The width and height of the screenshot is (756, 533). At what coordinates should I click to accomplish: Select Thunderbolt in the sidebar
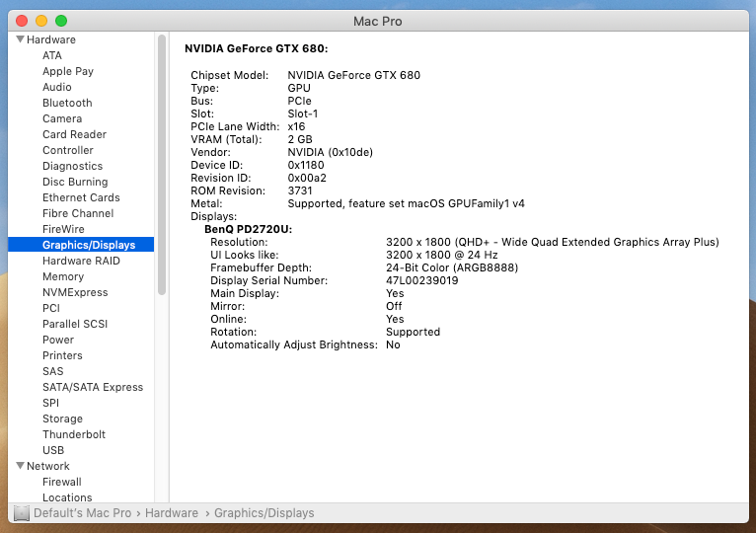(74, 434)
